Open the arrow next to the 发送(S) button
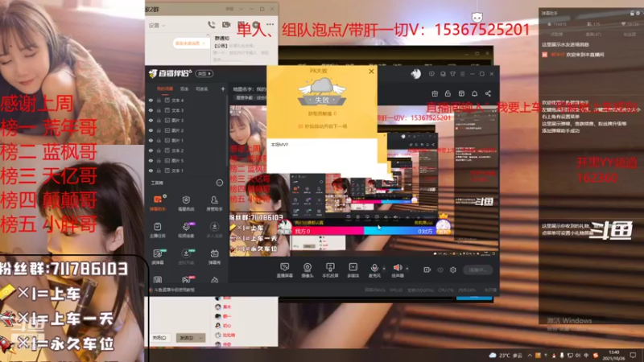Viewport: 644px width, 362px height. coord(200,338)
